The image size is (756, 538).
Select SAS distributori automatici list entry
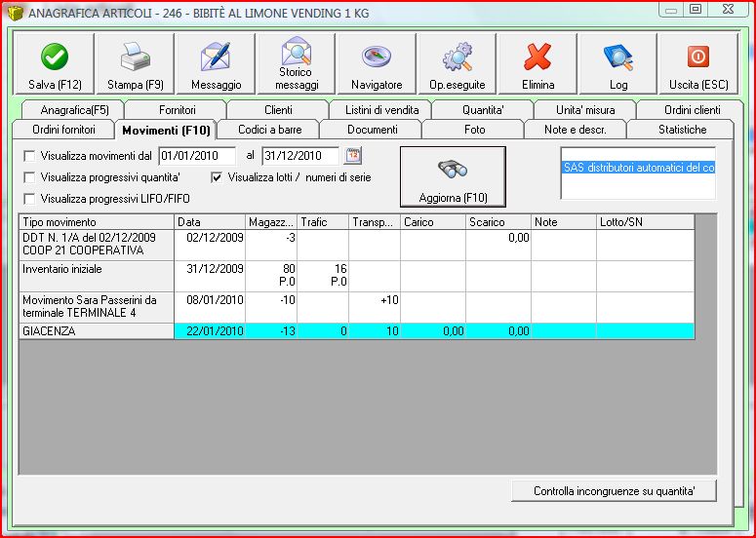tap(638, 168)
